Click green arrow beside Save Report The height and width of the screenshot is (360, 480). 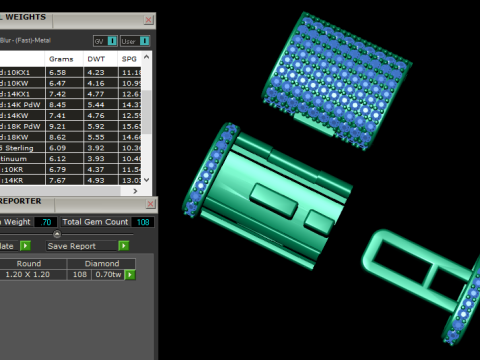124,246
